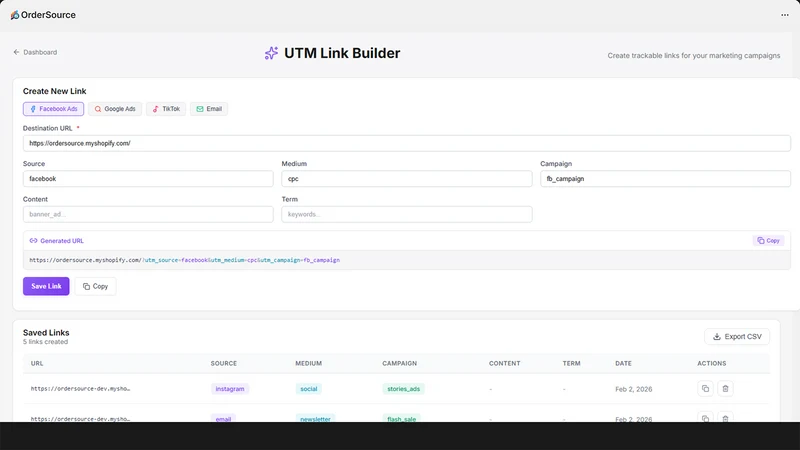Image resolution: width=800 pixels, height=450 pixels.
Task: Edit the Source field containing facebook
Action: point(148,179)
